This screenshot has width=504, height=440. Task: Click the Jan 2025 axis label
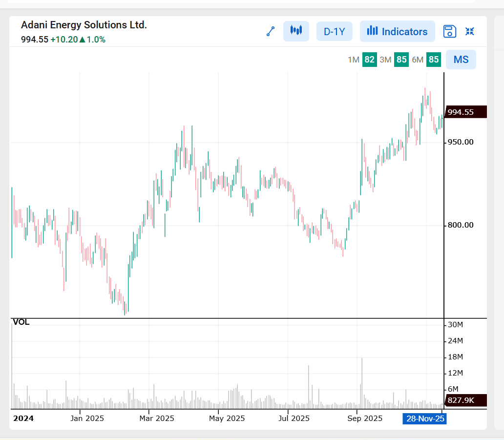pyautogui.click(x=87, y=419)
